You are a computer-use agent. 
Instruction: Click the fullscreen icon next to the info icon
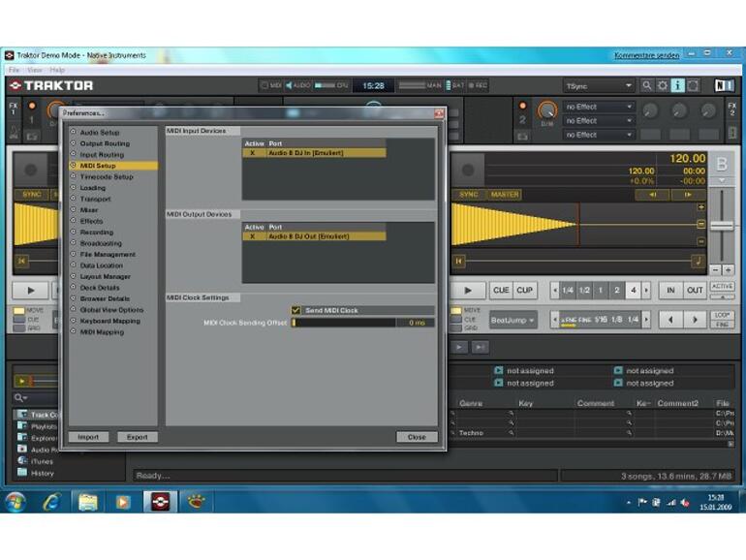pos(693,85)
